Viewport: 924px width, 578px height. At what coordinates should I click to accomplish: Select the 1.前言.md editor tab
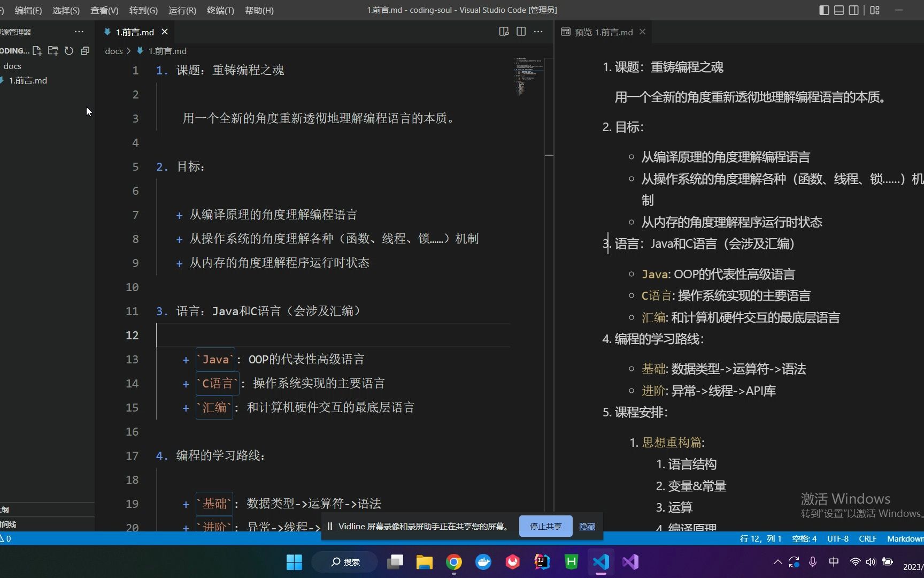(135, 32)
